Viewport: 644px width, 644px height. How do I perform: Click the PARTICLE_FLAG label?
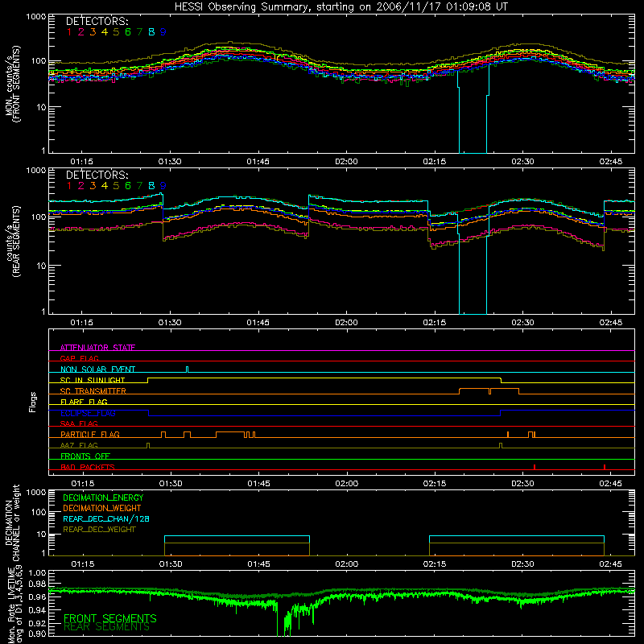pos(90,434)
